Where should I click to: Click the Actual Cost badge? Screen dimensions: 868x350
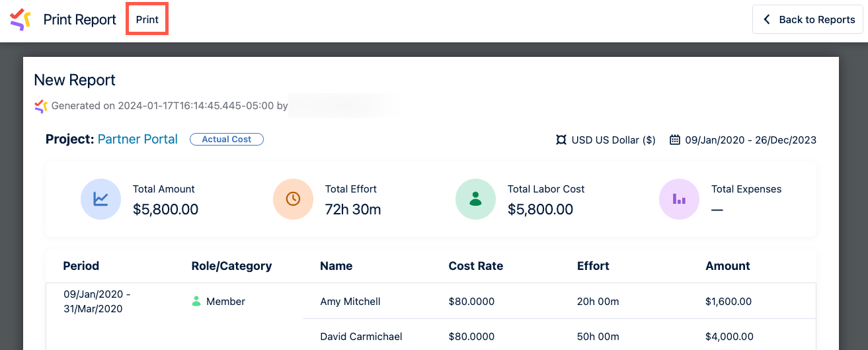click(227, 139)
